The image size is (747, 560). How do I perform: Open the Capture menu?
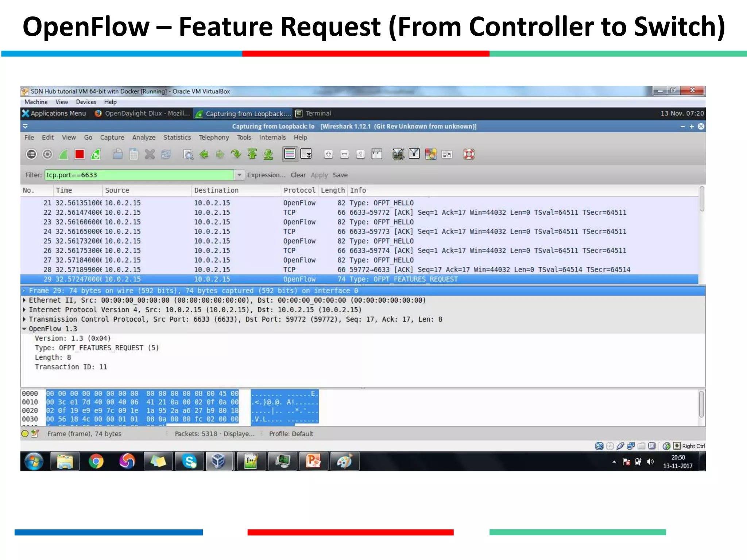click(112, 137)
